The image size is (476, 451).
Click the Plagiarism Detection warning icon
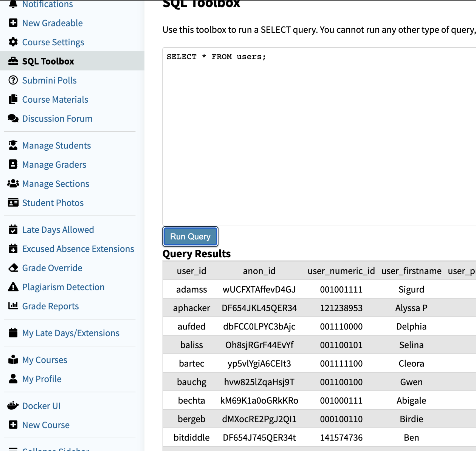(x=13, y=287)
